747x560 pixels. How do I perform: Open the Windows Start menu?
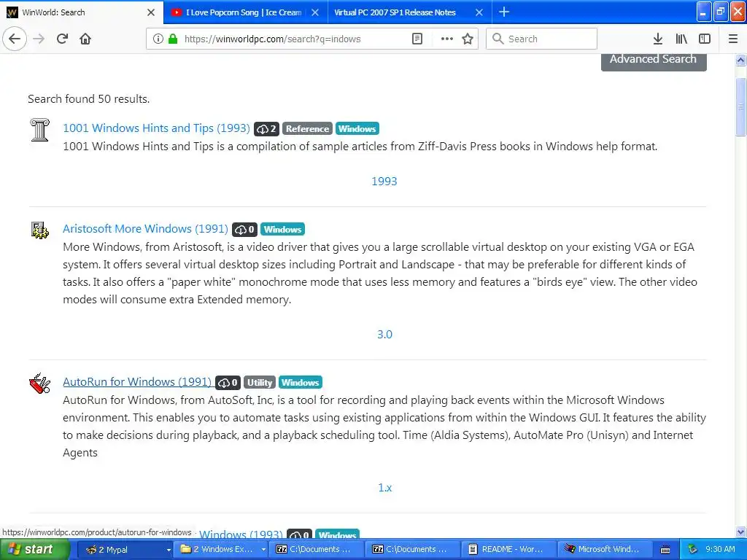(35, 549)
